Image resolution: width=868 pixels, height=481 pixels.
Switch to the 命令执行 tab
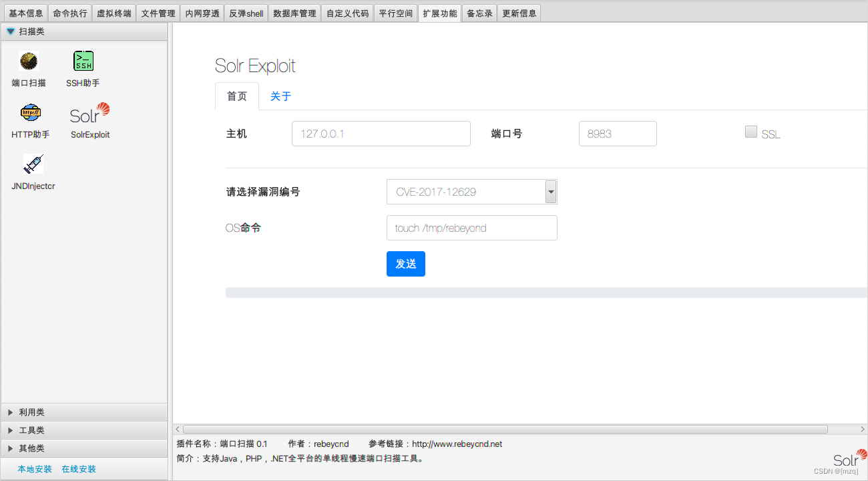coord(70,13)
